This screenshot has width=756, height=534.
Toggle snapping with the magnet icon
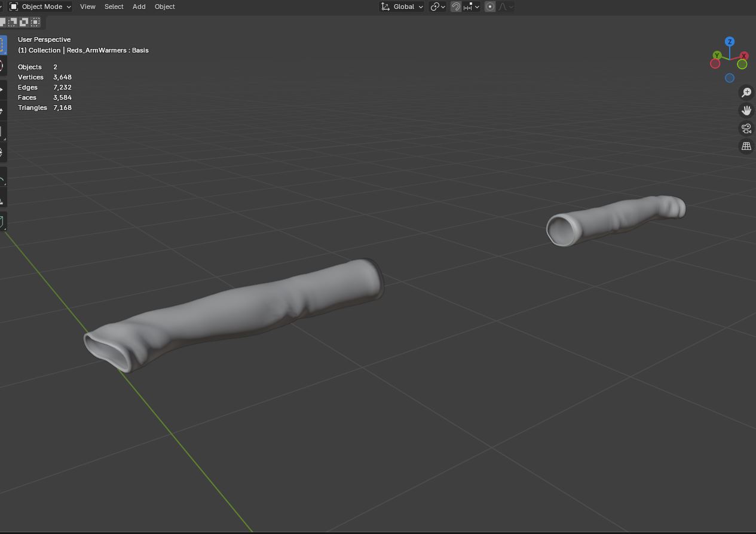click(x=456, y=7)
